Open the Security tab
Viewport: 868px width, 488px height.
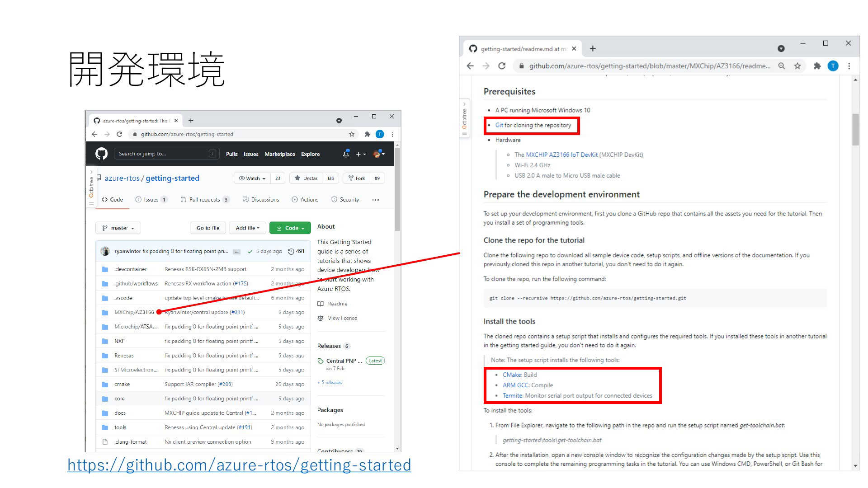pos(345,199)
